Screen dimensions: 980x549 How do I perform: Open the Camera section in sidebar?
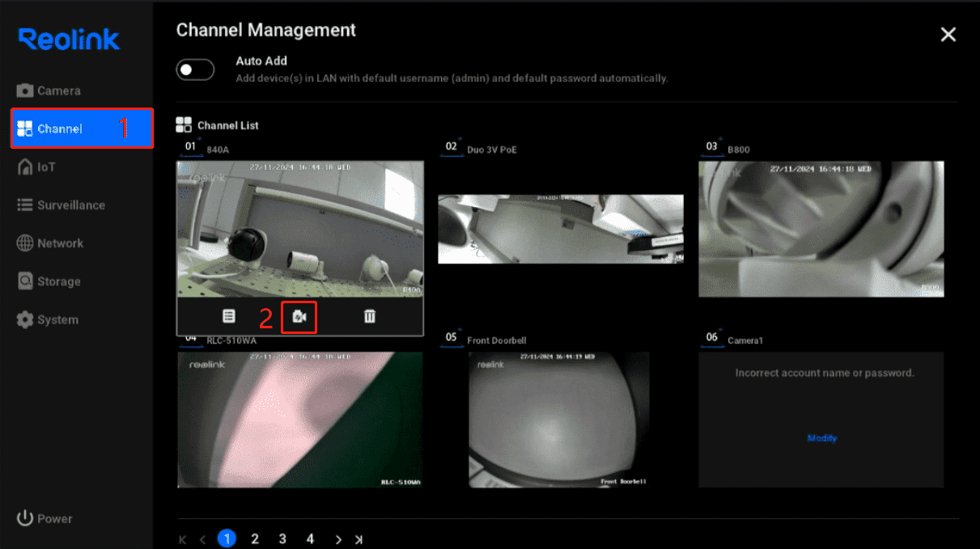tap(49, 91)
